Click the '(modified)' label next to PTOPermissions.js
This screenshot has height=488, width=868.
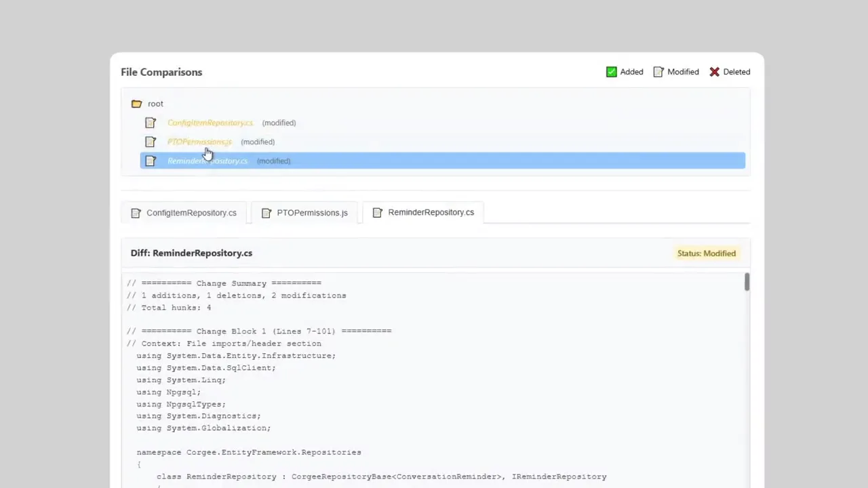click(258, 142)
